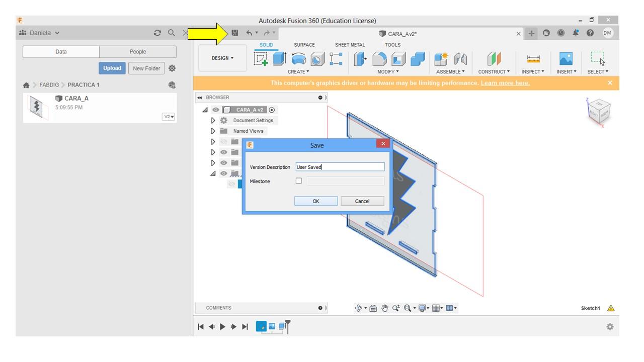Pick the Shell tool
Image resolution: width=644 pixels, height=362 pixels.
point(399,59)
